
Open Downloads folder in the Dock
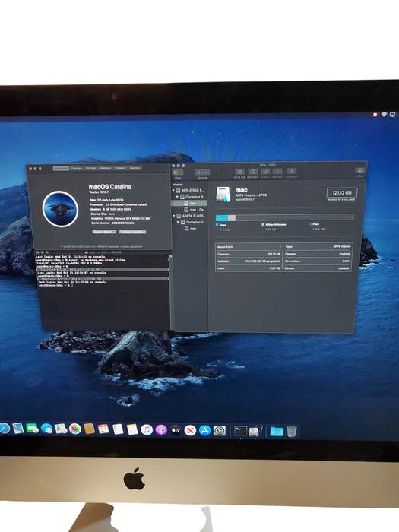pyautogui.click(x=277, y=431)
